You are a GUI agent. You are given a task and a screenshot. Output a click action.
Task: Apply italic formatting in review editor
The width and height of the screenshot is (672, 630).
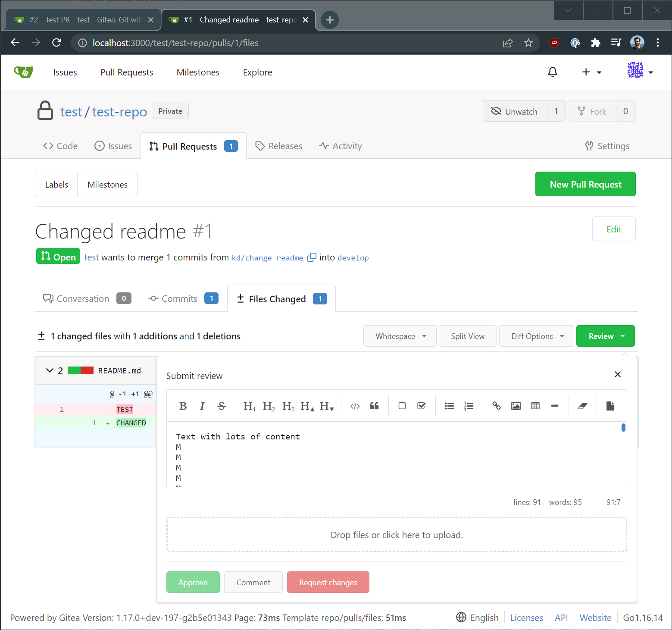click(202, 406)
